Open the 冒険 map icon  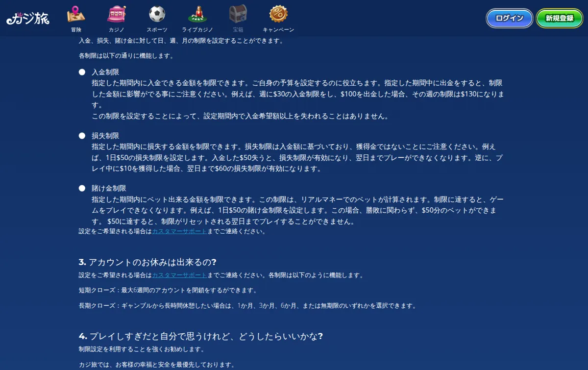[76, 14]
